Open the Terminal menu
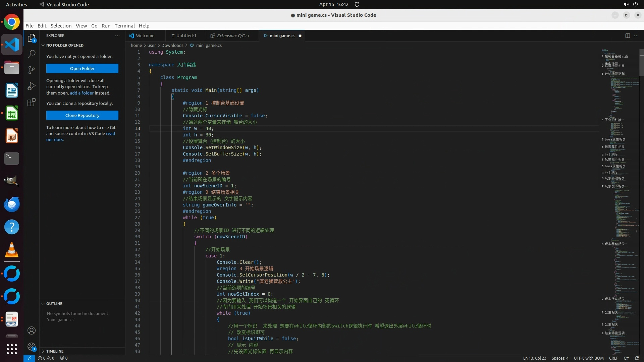Screen dimensions: 644x362 pos(124,26)
